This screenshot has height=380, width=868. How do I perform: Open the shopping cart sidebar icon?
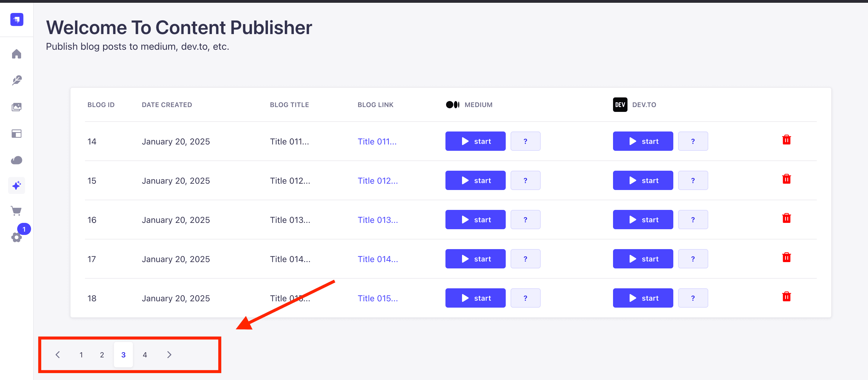17,211
